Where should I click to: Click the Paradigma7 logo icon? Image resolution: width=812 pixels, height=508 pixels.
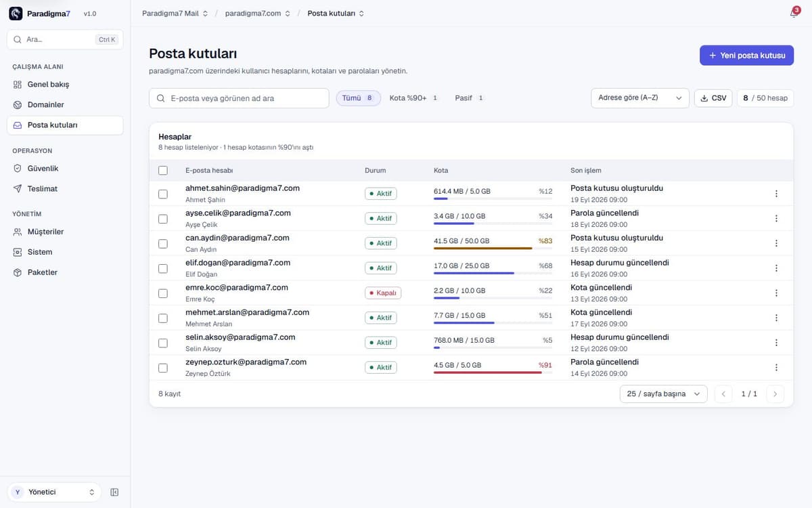(16, 14)
